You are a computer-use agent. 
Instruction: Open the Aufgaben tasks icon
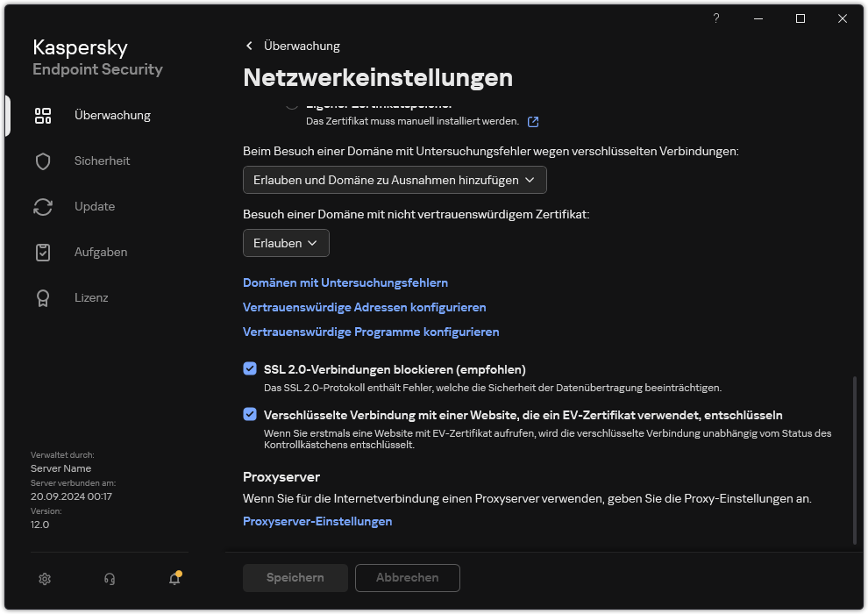tap(43, 252)
